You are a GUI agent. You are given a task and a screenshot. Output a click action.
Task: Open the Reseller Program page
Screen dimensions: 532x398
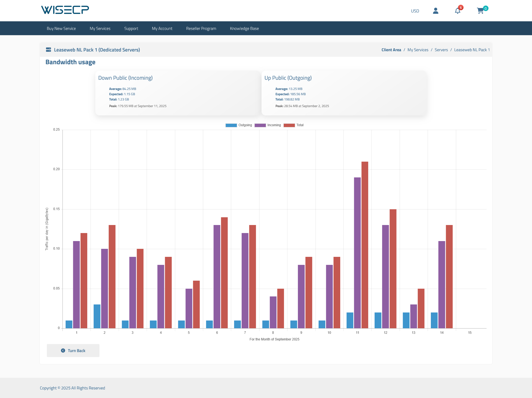(x=201, y=29)
